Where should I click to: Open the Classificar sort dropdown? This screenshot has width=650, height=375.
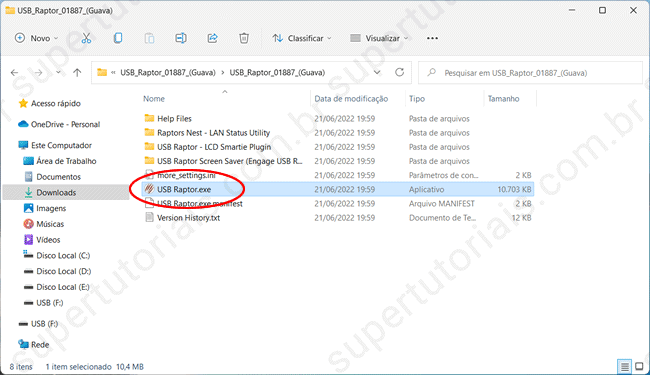302,38
